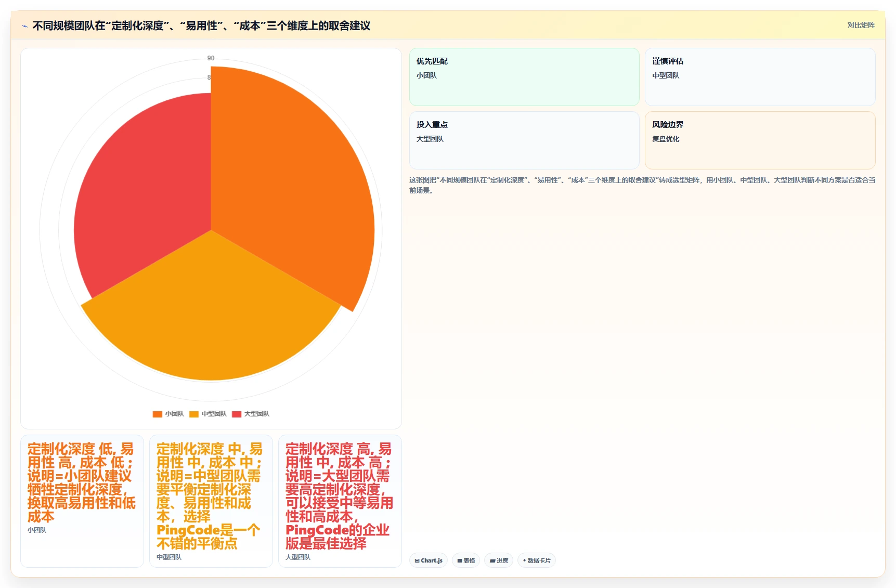
Task: Open the 谨慎评估 card heading
Action: 668,61
